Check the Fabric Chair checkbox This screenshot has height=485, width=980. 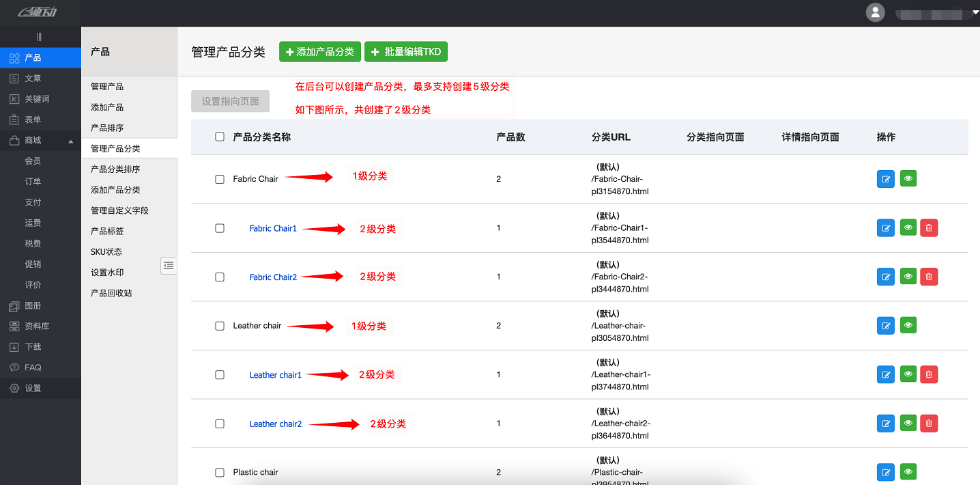click(220, 179)
